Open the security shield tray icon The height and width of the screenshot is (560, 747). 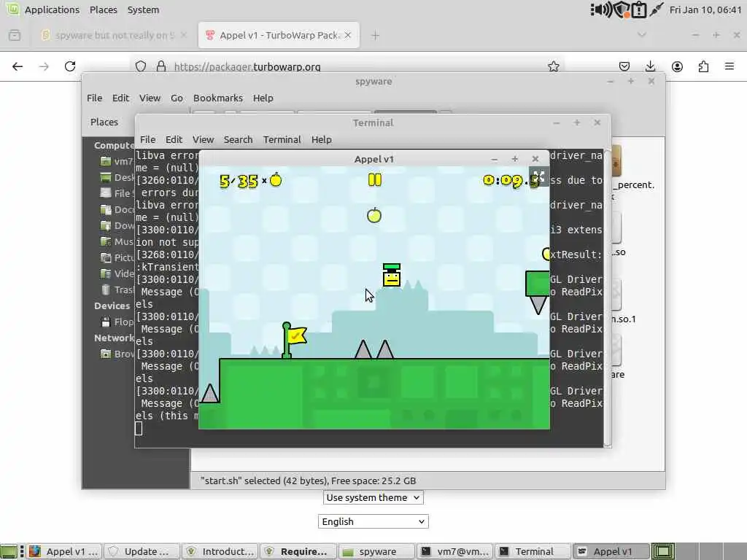[622, 9]
